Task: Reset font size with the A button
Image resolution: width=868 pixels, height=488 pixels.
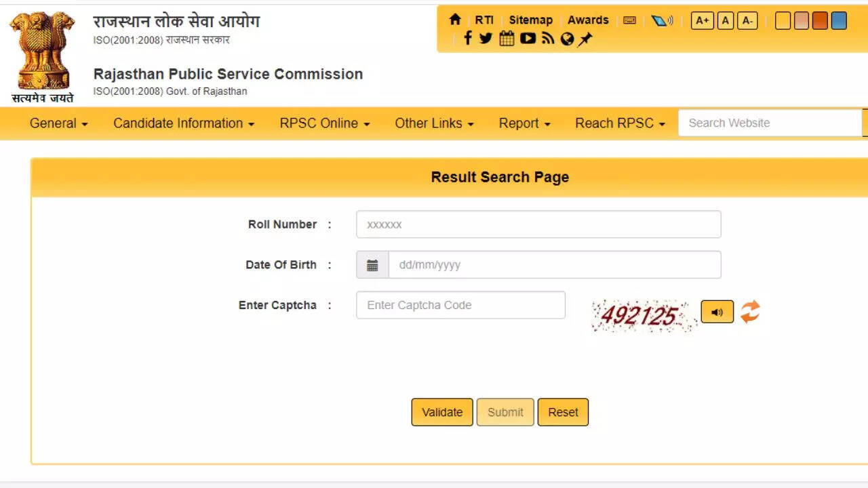Action: (725, 21)
